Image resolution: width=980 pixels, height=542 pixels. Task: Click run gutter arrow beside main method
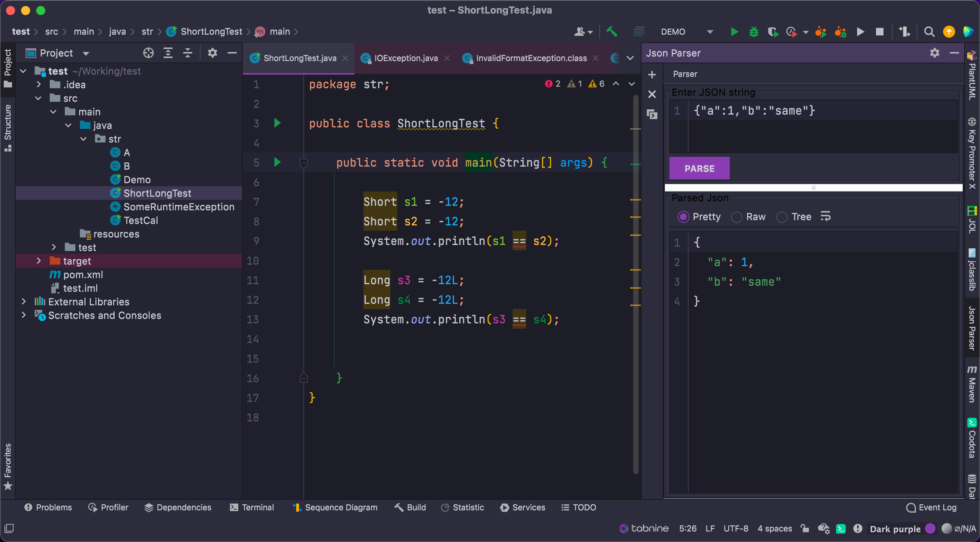[x=277, y=162]
